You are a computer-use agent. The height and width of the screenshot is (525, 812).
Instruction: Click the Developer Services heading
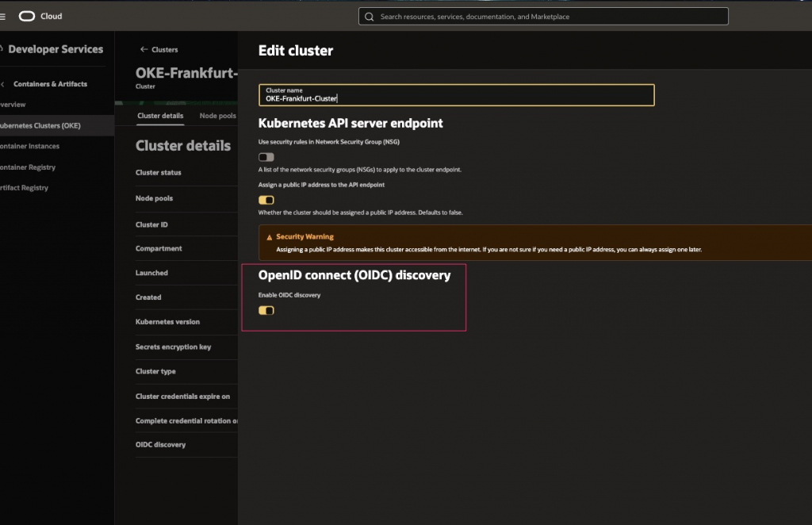(56, 49)
